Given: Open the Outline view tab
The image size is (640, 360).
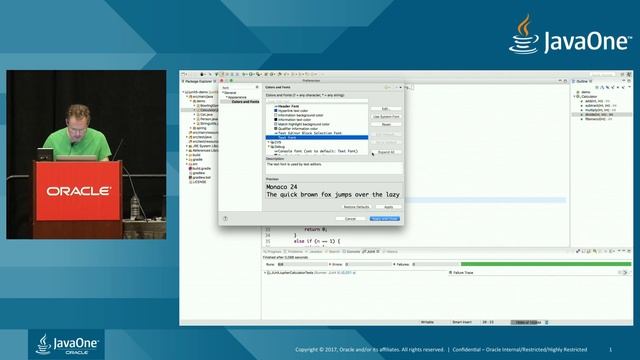Looking at the screenshot, I should pos(581,81).
